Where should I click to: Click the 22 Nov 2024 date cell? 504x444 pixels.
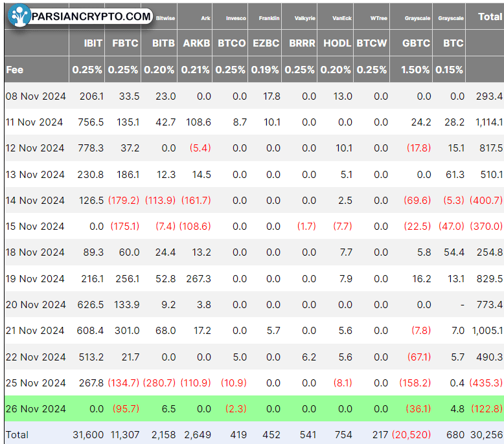pos(36,357)
